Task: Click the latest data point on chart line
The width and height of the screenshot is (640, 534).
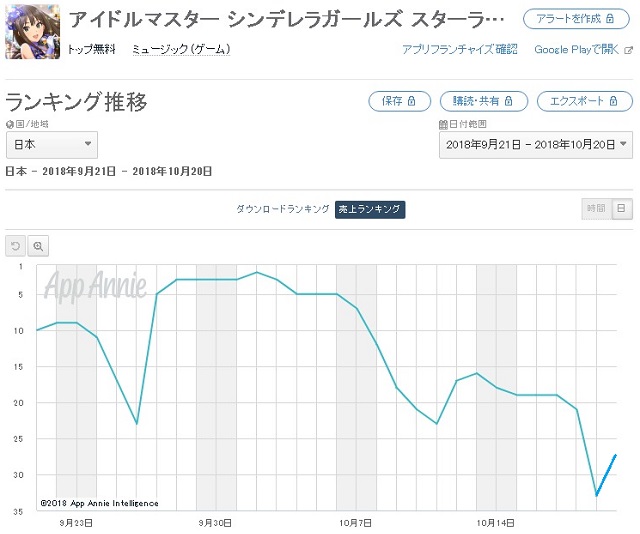Action: 616,455
